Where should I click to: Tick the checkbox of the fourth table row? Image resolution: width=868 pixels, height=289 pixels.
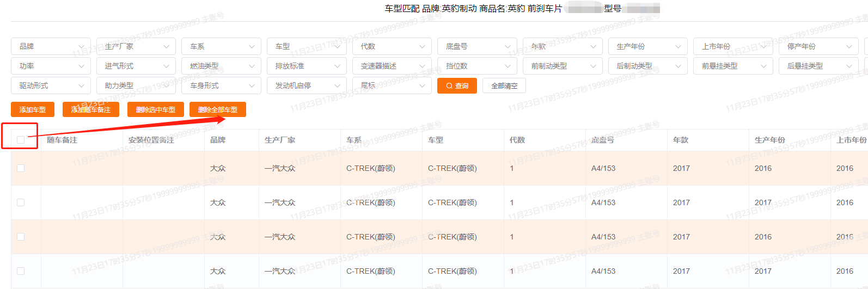[x=21, y=271]
